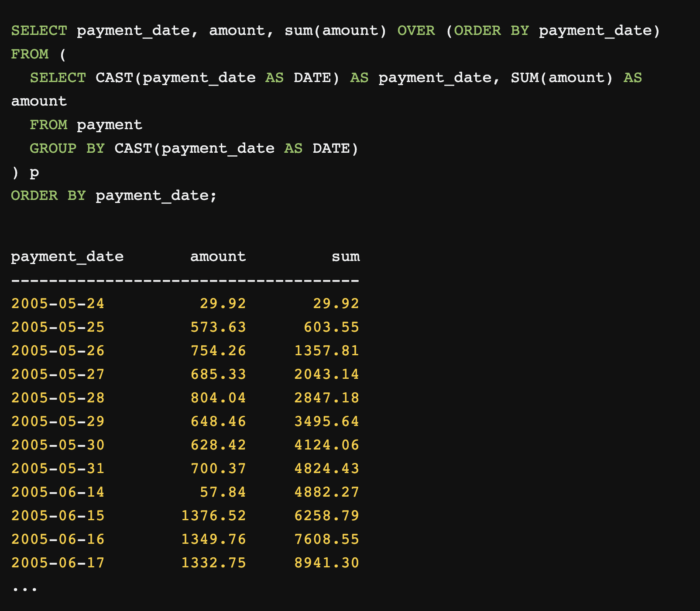Click amount value 1332.75

tap(214, 563)
